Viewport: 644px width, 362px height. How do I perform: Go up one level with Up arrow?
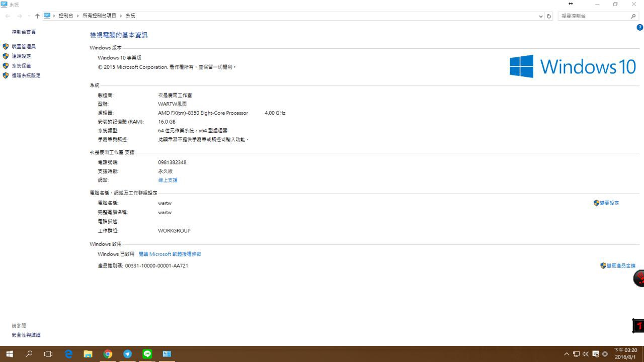click(37, 16)
